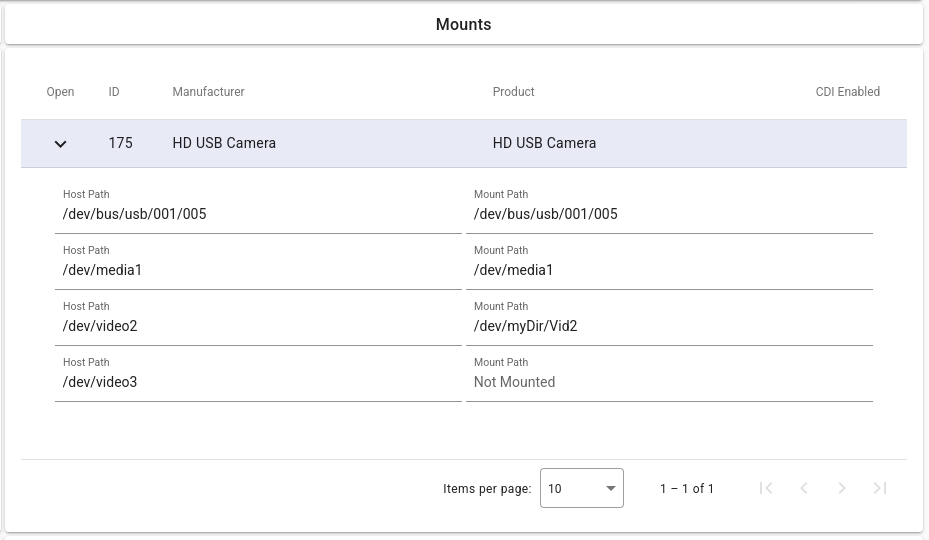Go to the first page of mounts
929x540 pixels.
pos(765,488)
